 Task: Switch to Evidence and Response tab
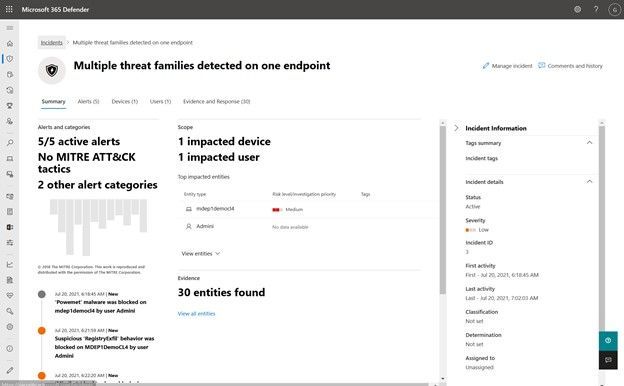click(216, 102)
